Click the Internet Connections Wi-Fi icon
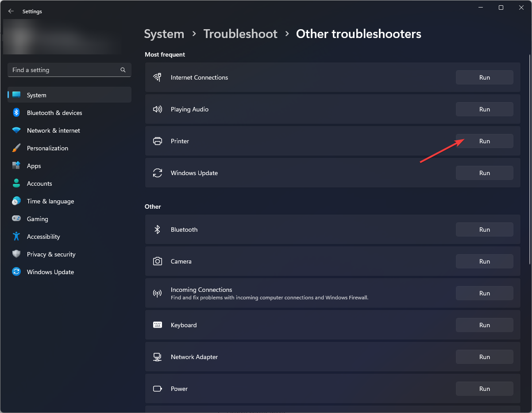This screenshot has width=532, height=413. click(x=157, y=77)
